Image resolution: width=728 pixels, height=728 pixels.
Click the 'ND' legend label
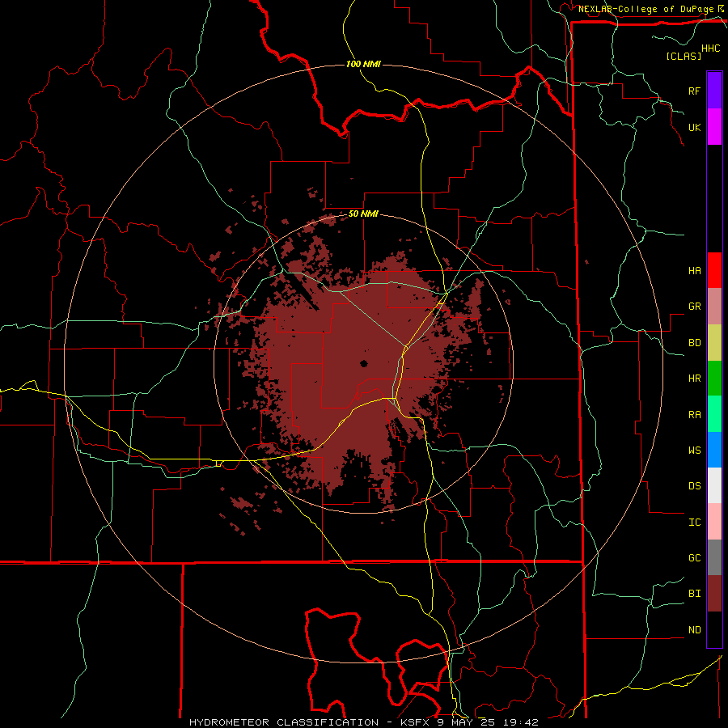(x=694, y=630)
